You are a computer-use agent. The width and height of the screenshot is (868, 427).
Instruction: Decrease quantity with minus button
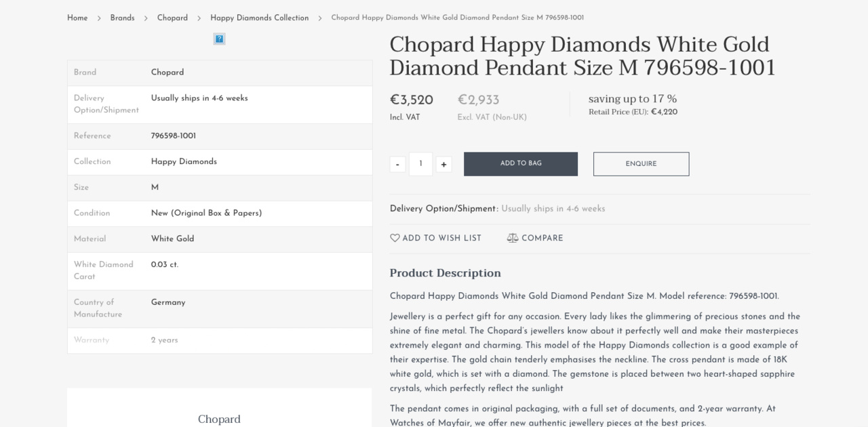click(397, 164)
